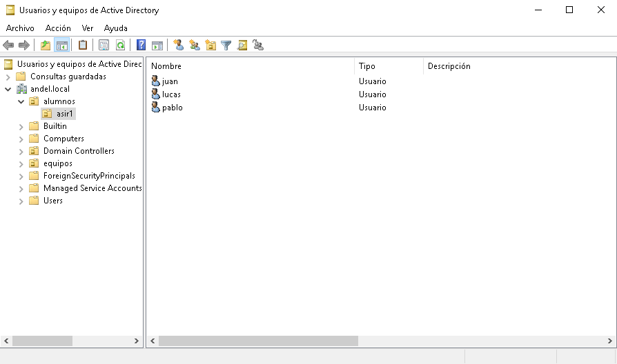Open filter options with the funnel icon

pos(226,45)
